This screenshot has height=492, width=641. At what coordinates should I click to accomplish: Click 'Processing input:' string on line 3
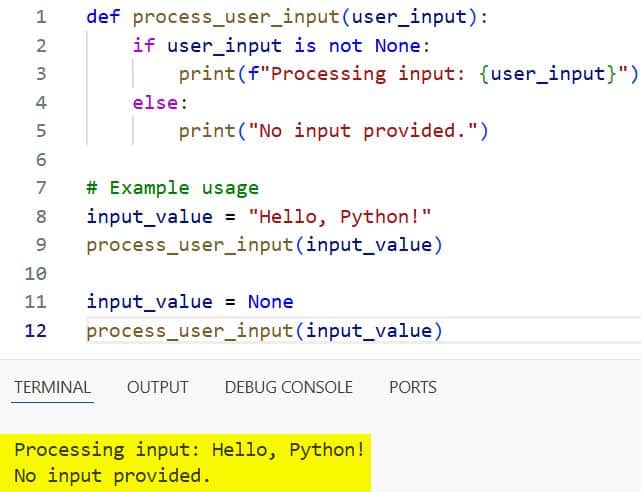pos(368,75)
